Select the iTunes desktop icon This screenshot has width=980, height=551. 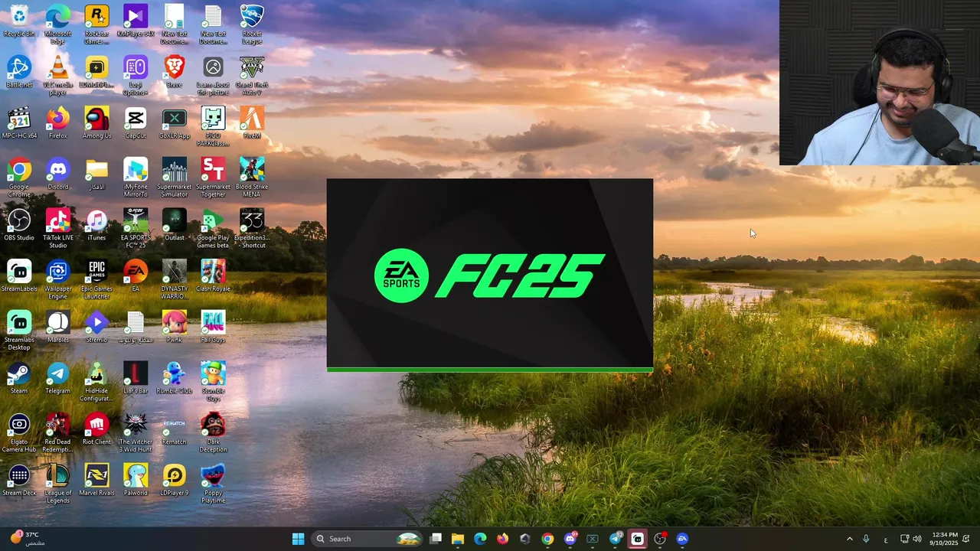pos(96,225)
